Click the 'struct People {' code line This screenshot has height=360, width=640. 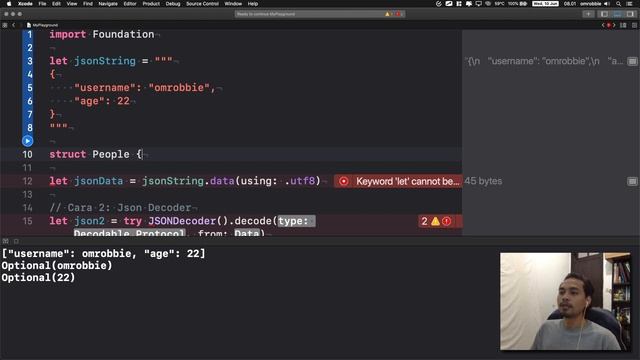96,154
